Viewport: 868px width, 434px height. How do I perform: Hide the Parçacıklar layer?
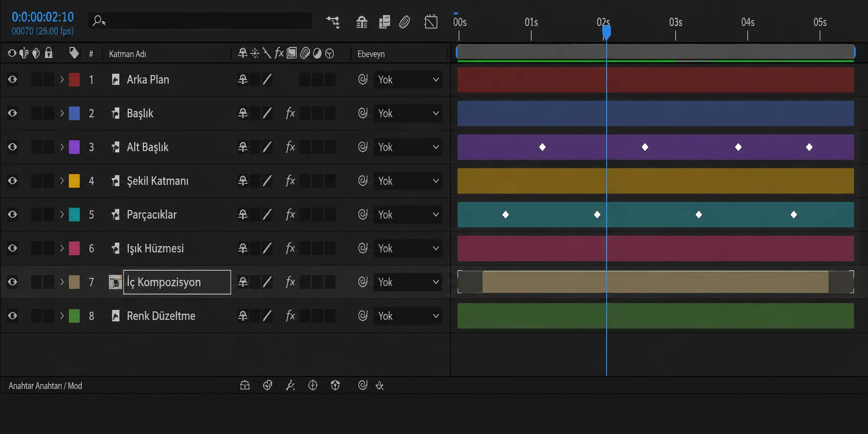pyautogui.click(x=12, y=214)
